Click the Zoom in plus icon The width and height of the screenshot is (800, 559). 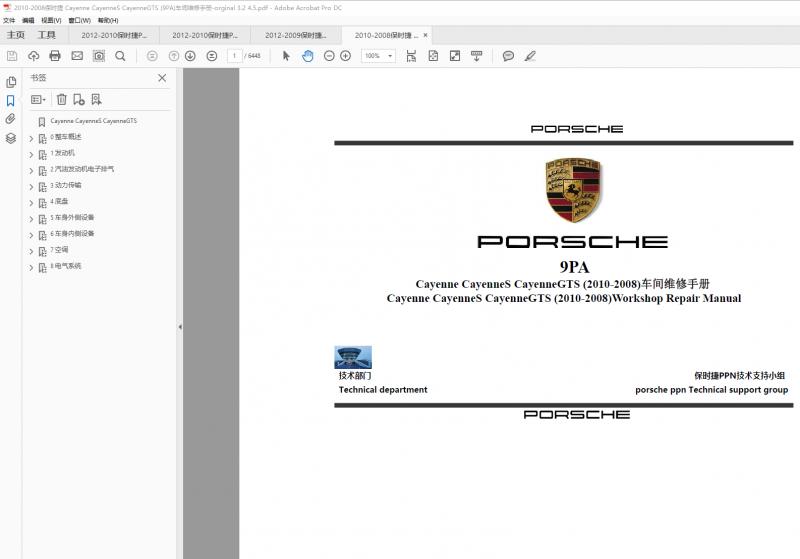345,56
